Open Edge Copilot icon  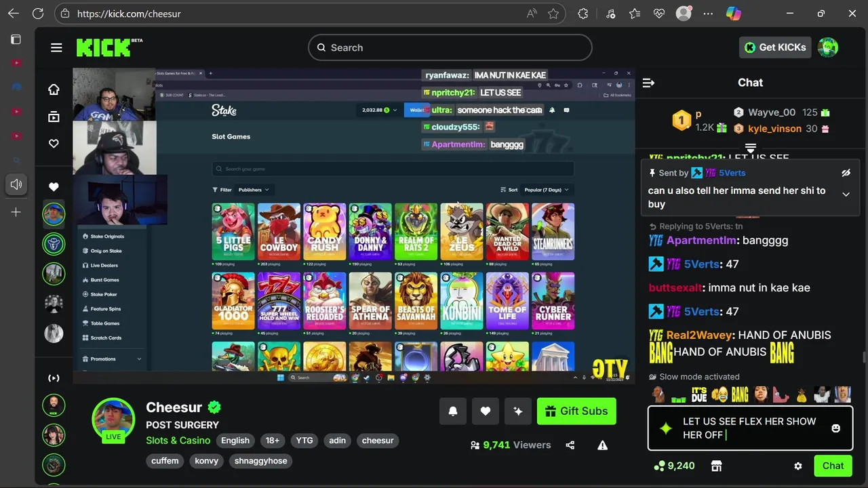pyautogui.click(x=733, y=14)
